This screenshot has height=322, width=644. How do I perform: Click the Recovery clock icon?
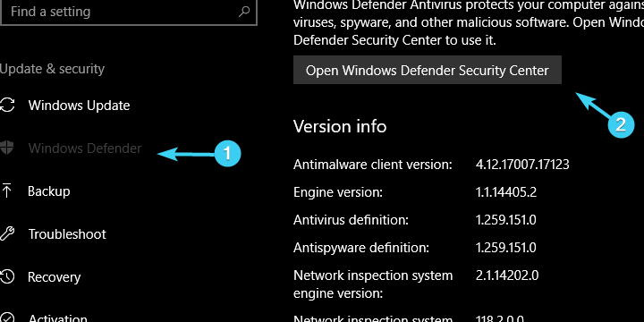point(7,276)
